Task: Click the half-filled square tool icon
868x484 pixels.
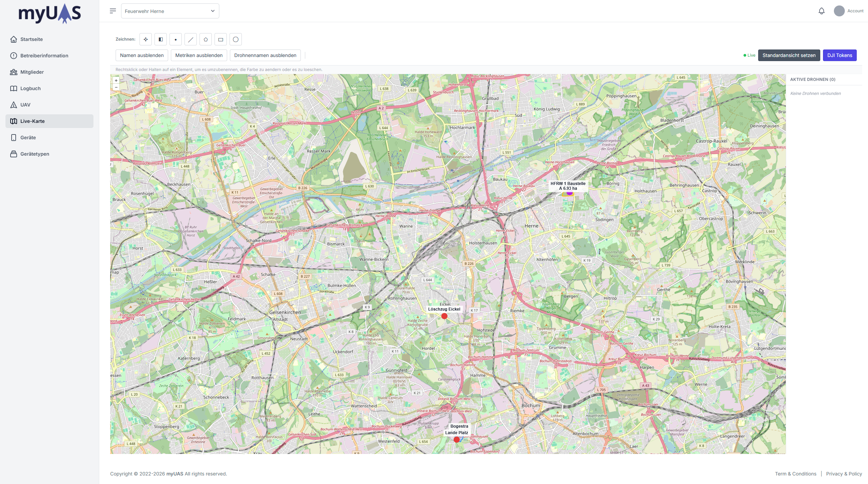Action: click(161, 39)
